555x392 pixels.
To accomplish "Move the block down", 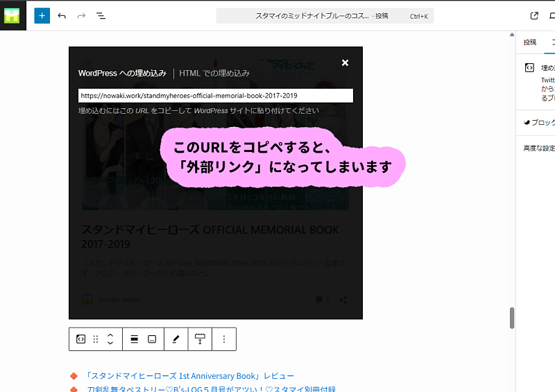I will [110, 343].
